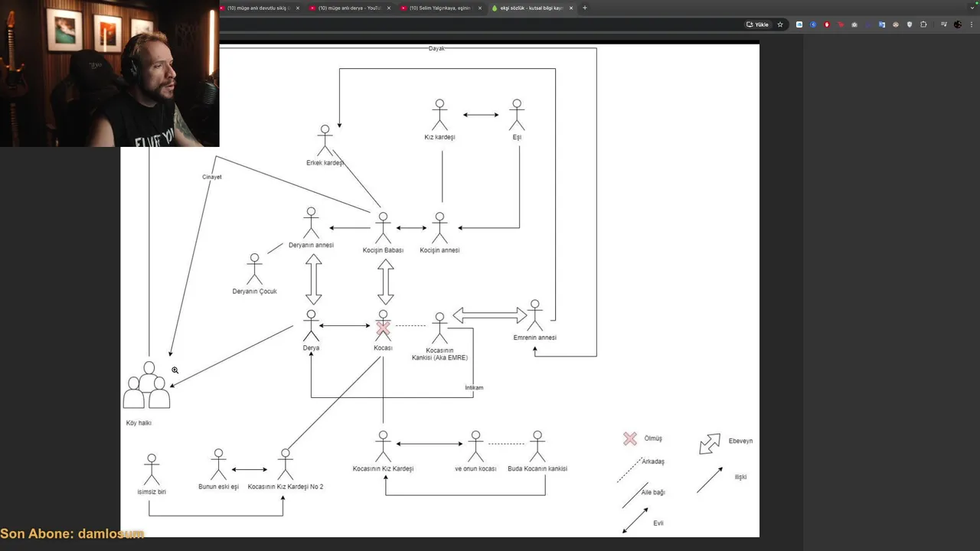The height and width of the screenshot is (551, 980).
Task: Open the three-dot browser menu
Action: click(972, 24)
